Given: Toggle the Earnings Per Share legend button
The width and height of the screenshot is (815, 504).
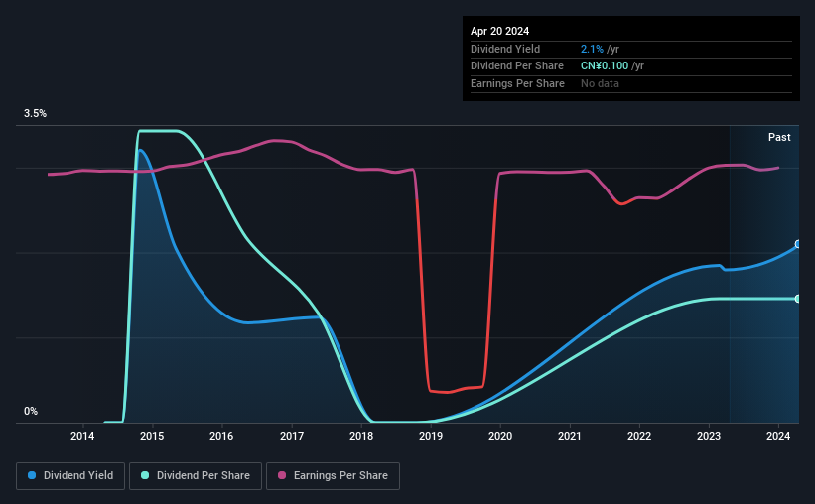Looking at the screenshot, I should (333, 476).
